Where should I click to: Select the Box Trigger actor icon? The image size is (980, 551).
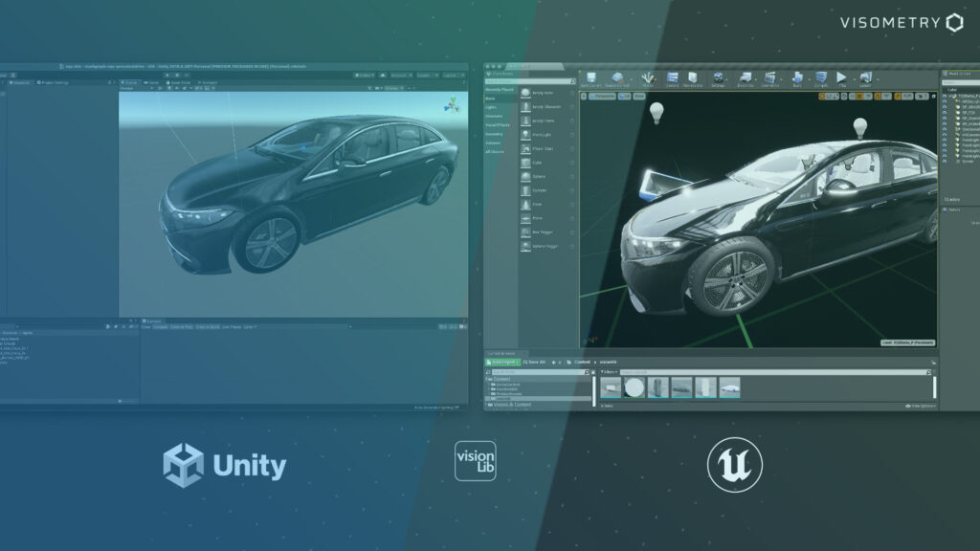(x=525, y=231)
